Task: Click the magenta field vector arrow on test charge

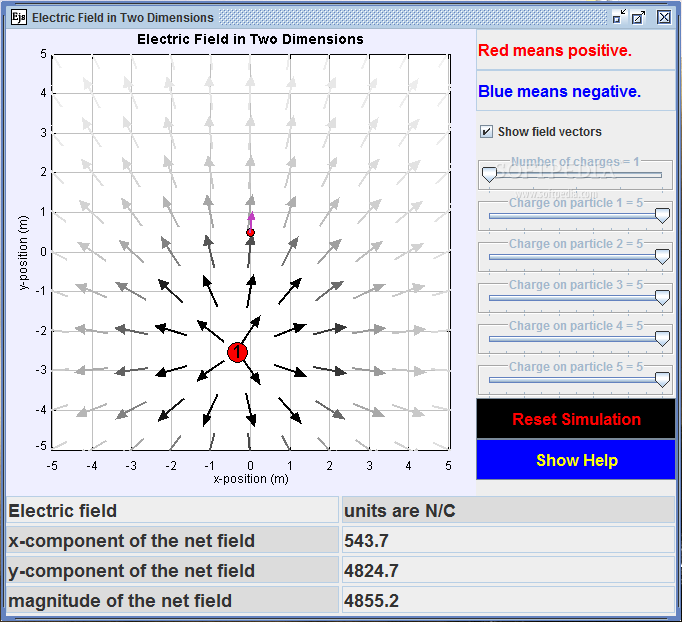Action: (x=251, y=220)
